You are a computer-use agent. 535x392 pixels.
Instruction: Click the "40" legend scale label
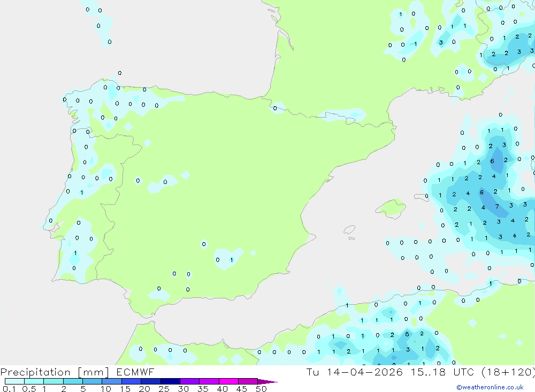[x=222, y=389]
